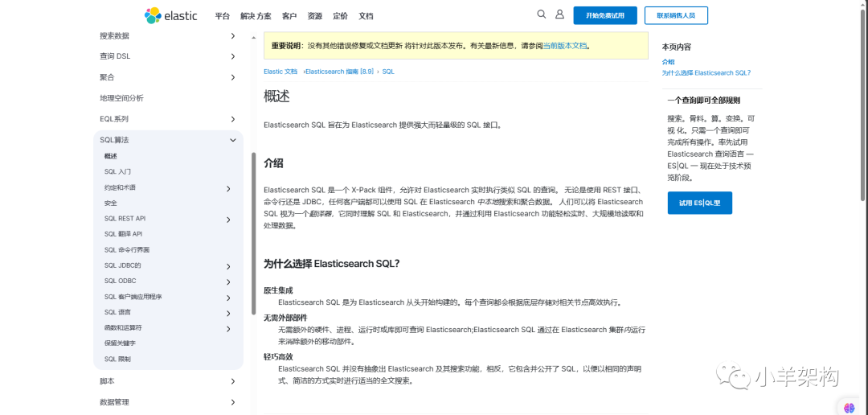Viewport: 868px width, 415px height.
Task: Click the 开始免费试用 button
Action: click(605, 15)
